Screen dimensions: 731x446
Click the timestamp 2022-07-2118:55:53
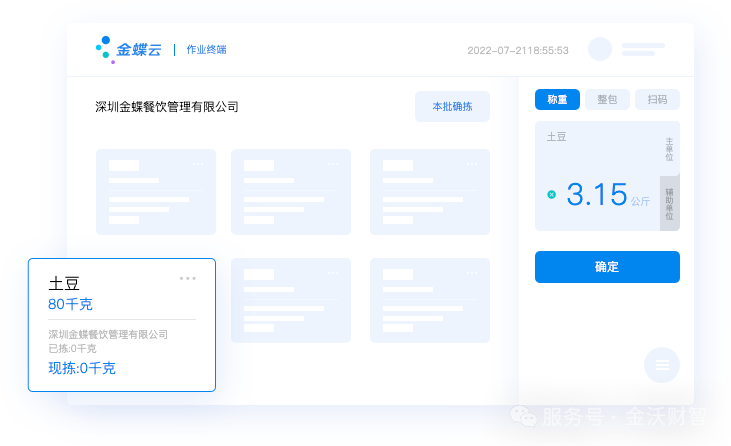click(518, 50)
